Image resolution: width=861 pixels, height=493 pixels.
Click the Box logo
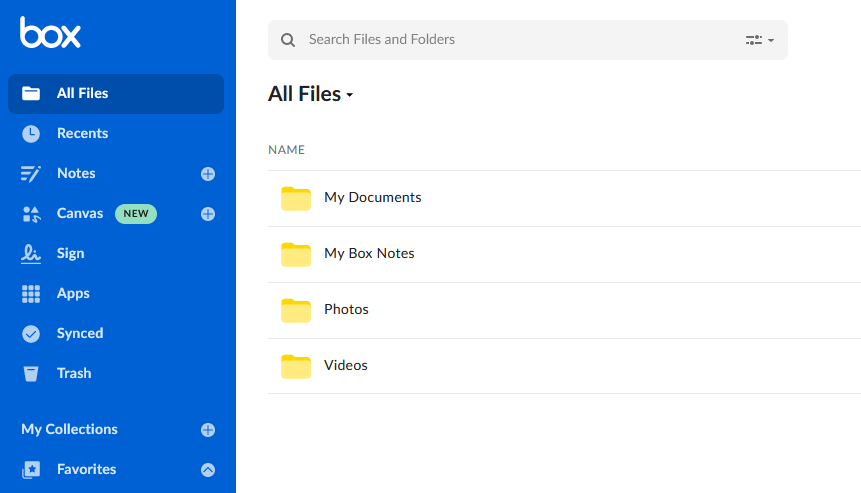pos(50,33)
